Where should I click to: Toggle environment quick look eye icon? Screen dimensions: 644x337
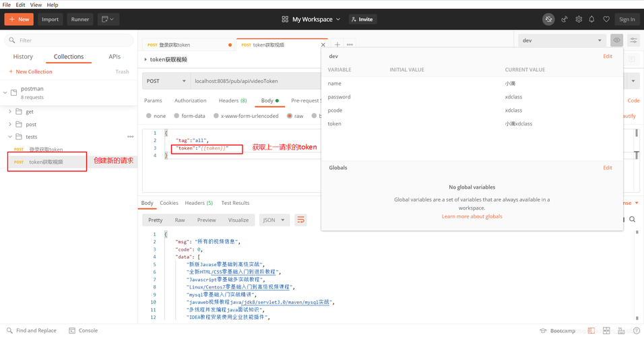(x=616, y=40)
